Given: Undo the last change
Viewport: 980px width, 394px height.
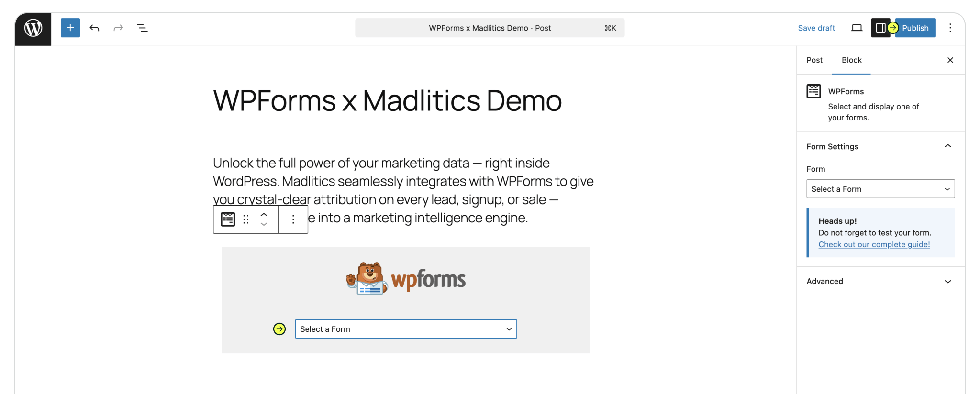Looking at the screenshot, I should coord(94,28).
